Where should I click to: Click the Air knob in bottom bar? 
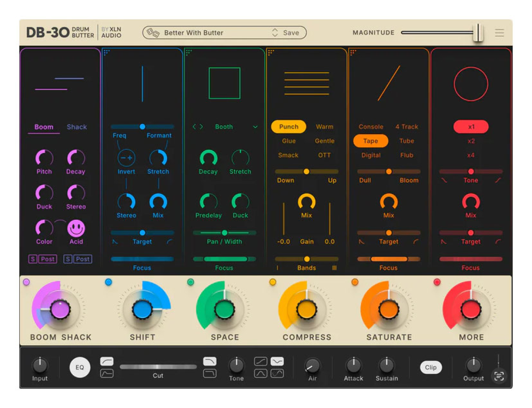click(x=313, y=365)
